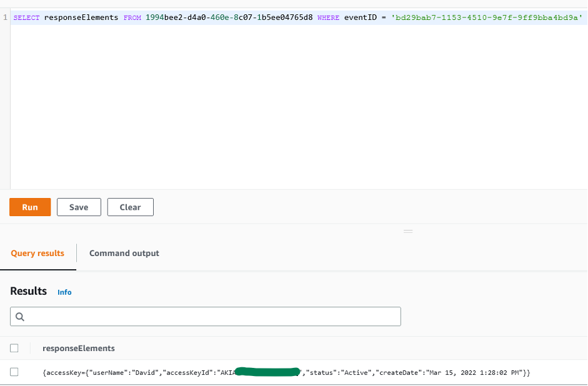The image size is (588, 386).
Task: Switch to the Command output tab
Action: [124, 253]
